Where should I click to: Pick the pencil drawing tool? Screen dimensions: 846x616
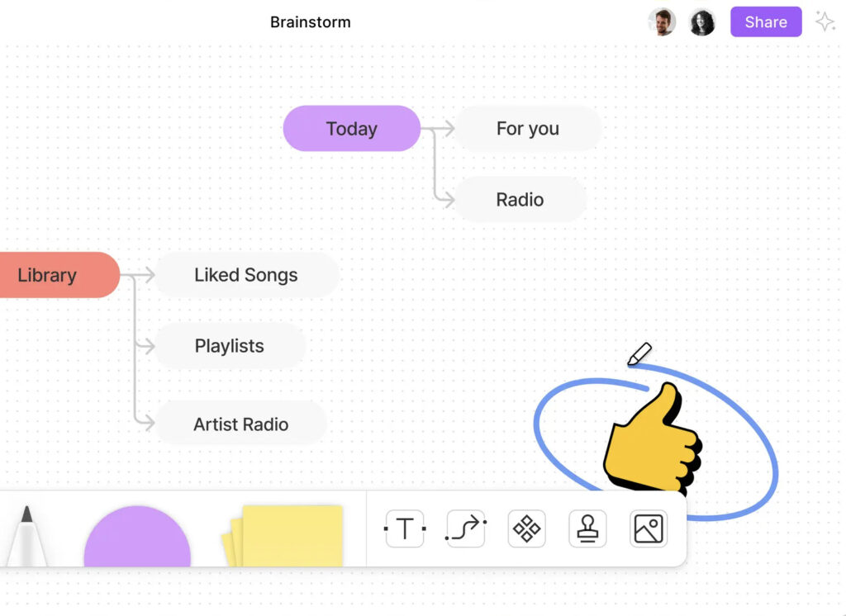pos(26,538)
